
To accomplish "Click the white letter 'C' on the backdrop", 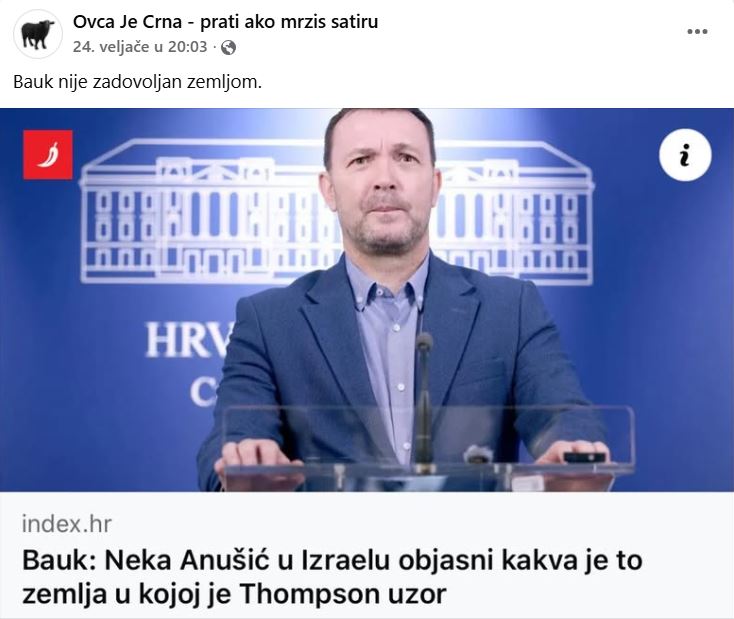I will point(203,392).
